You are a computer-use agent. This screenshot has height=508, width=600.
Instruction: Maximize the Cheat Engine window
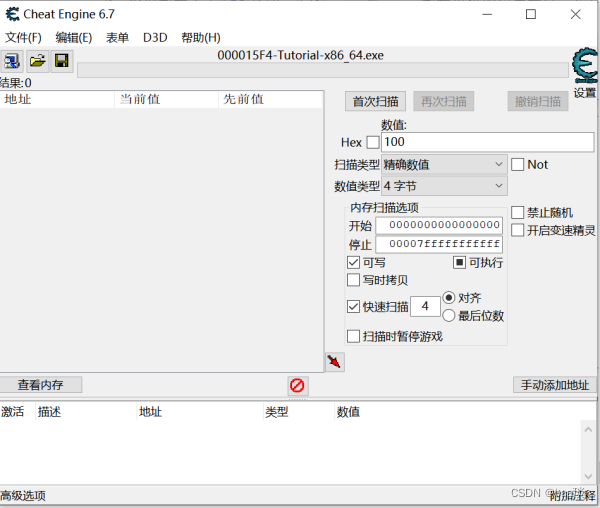click(x=531, y=15)
